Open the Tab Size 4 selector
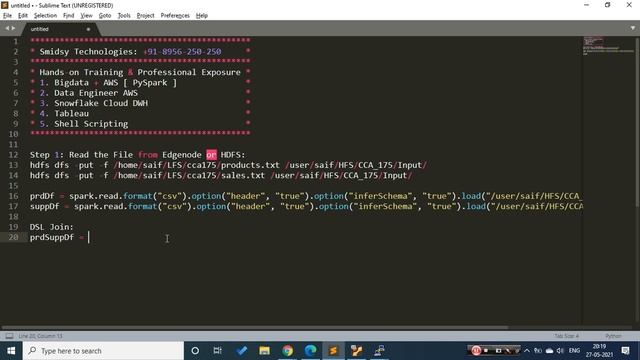Image resolution: width=640 pixels, height=360 pixels. coord(567,336)
